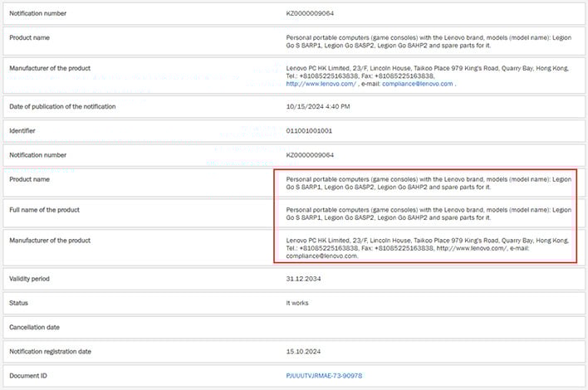
Task: Select the KZ0000009064 value directly below the Identifier row
Action: (x=310, y=155)
